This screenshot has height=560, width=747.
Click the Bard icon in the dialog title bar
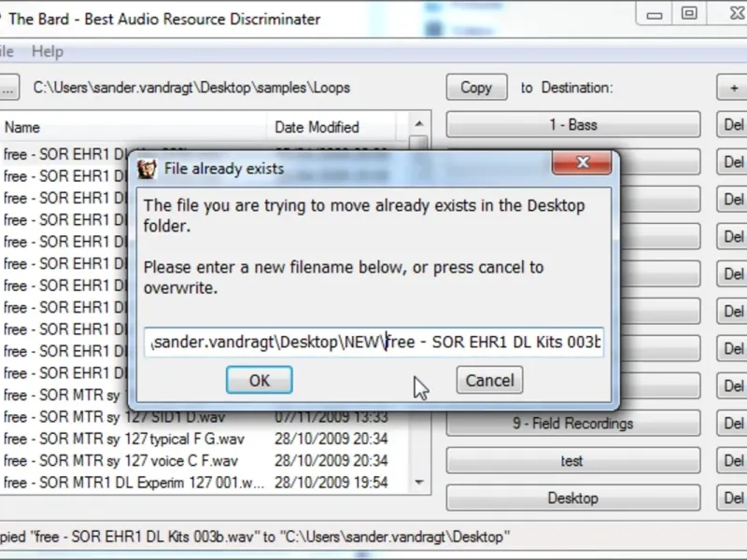click(x=147, y=169)
